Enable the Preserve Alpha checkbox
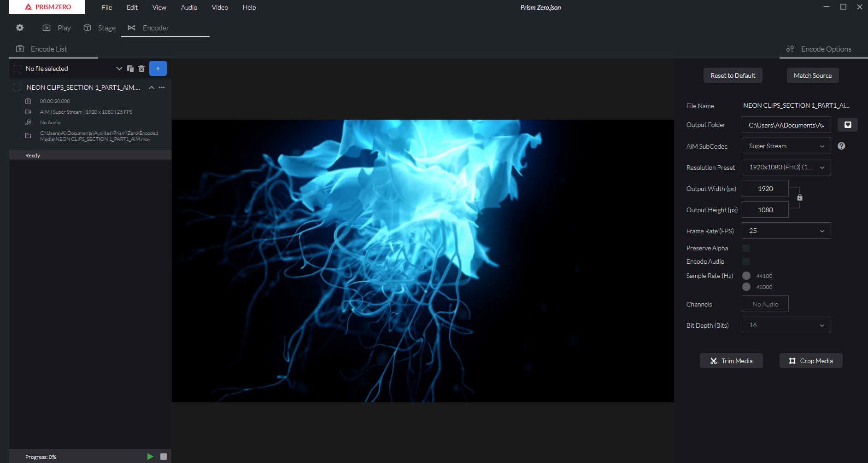Screen dimensions: 868x463 (x=746, y=248)
